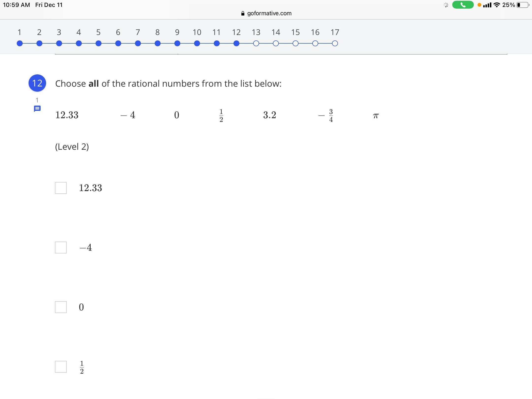Click question number 9 label
Image resolution: width=532 pixels, height=399 pixels.
tap(177, 32)
